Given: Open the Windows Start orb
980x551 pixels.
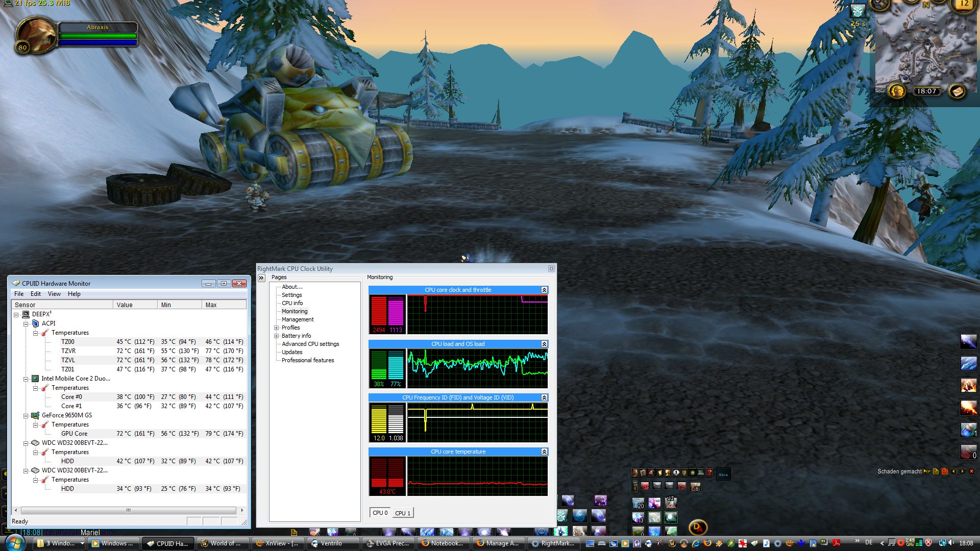Looking at the screenshot, I should point(15,543).
